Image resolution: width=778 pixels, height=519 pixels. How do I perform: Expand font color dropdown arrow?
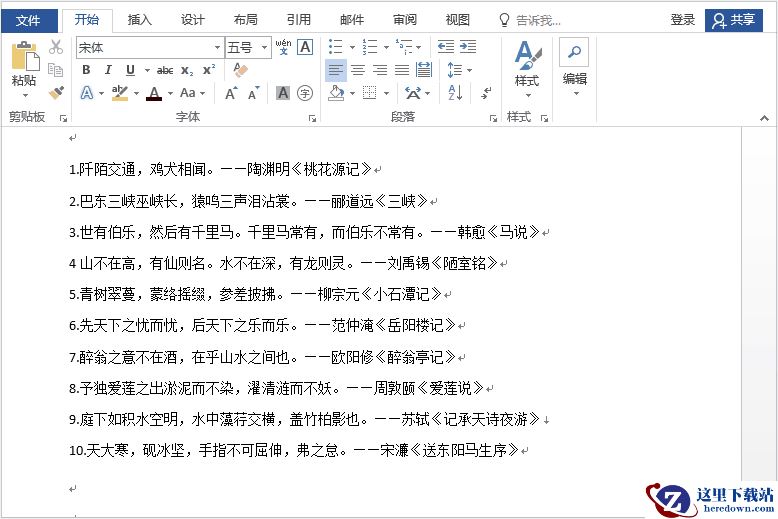[170, 93]
